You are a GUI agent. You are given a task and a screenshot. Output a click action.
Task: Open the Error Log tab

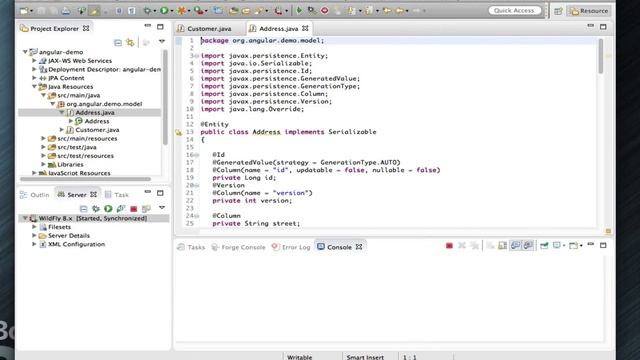[x=291, y=247]
